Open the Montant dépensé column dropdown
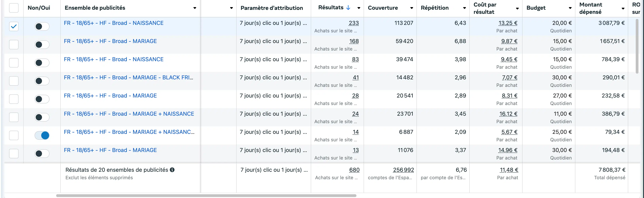Screen dimensions: 644x198 623,8
